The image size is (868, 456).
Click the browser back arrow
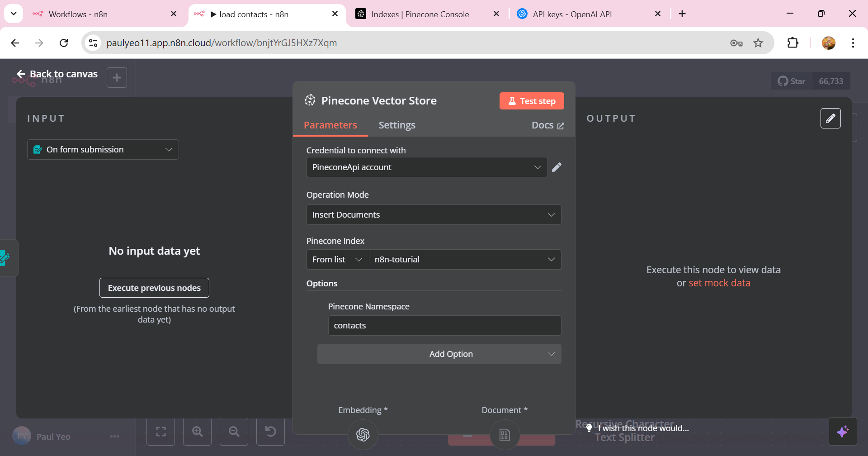pos(15,43)
